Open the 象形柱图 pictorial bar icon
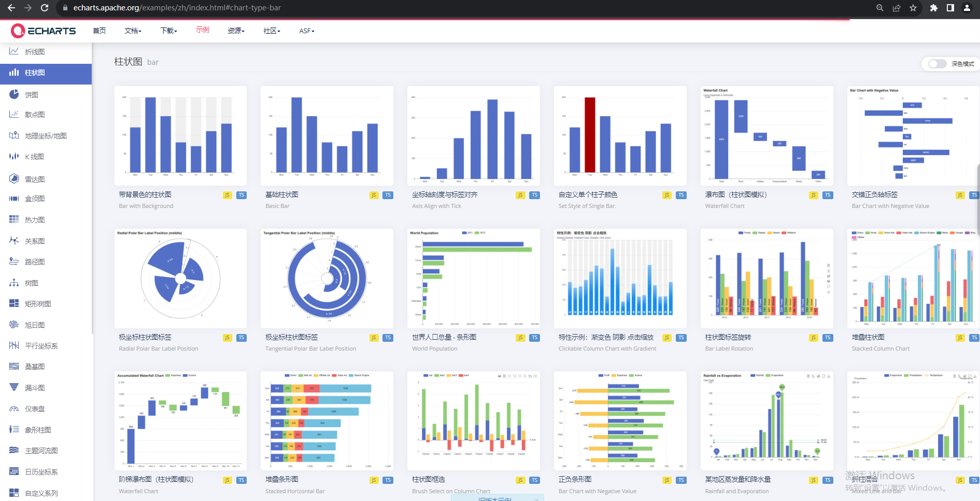 14,429
